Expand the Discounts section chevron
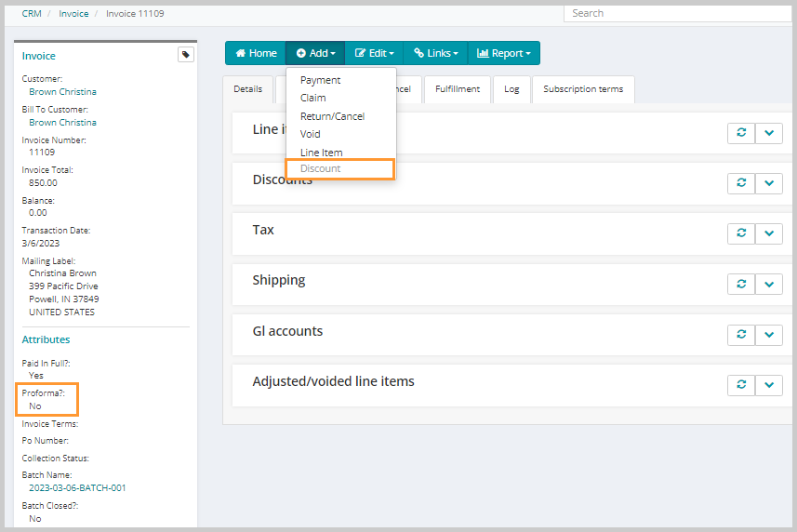797x532 pixels. 768,183
